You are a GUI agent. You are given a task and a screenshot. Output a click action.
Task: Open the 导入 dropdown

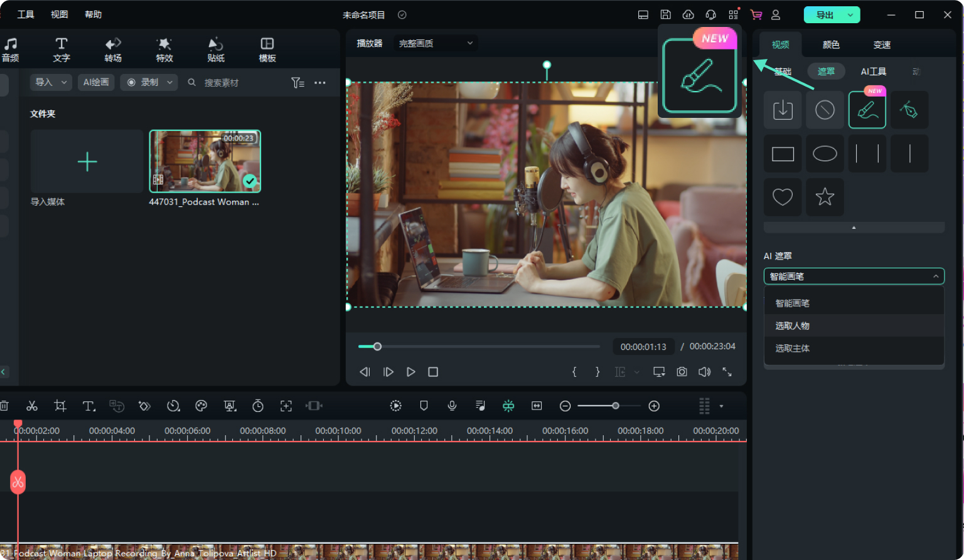(x=51, y=82)
